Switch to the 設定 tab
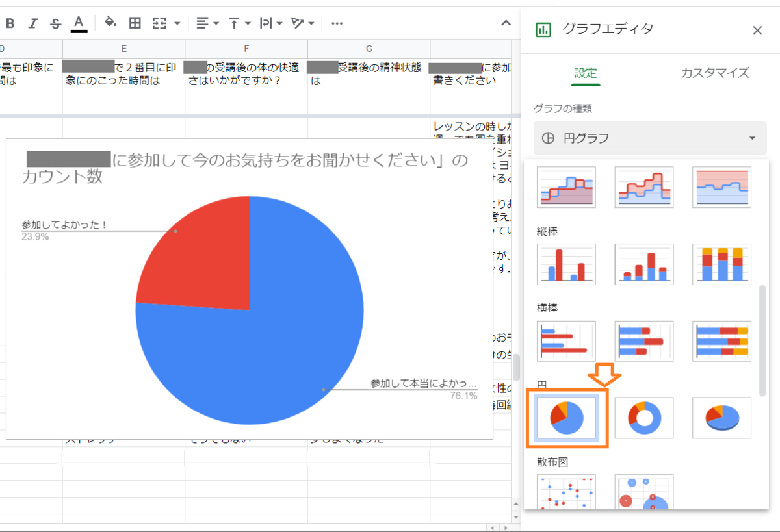 585,73
